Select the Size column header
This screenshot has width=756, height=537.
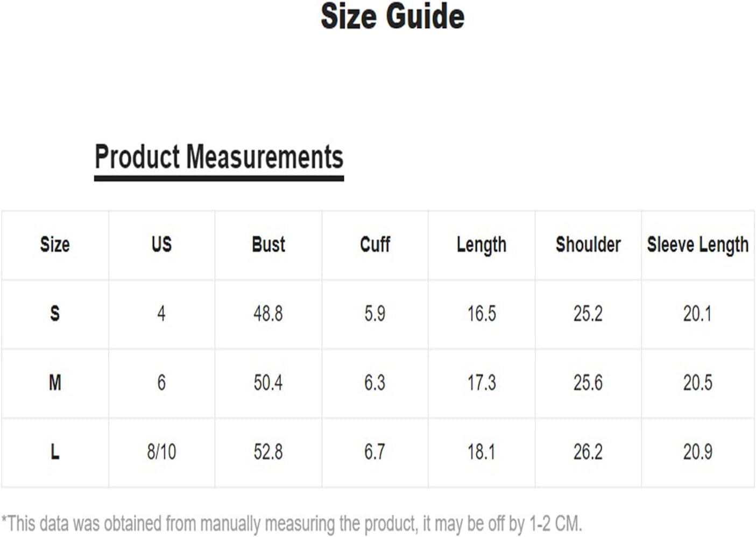[55, 244]
